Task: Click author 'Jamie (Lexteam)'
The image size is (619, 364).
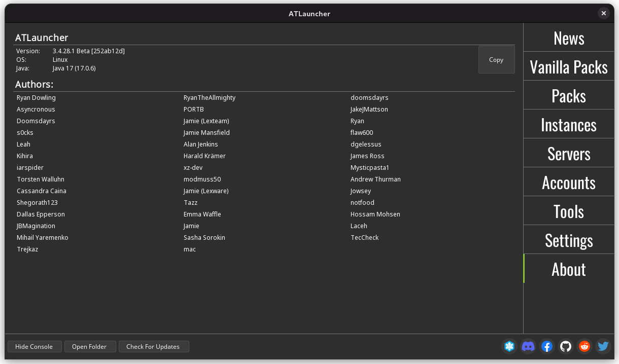Action: tap(207, 121)
